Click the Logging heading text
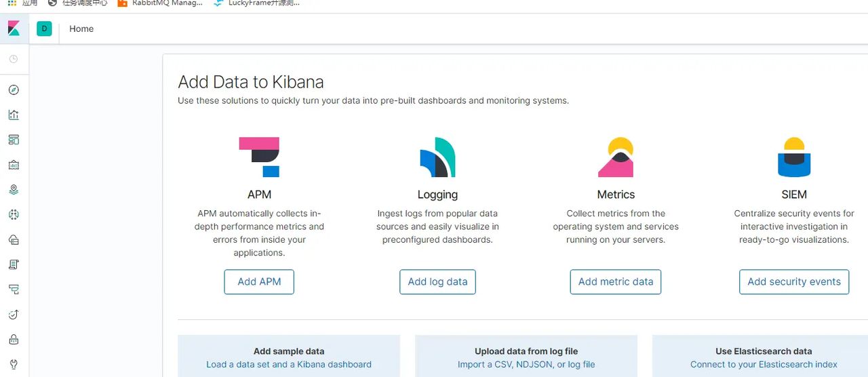 (437, 195)
